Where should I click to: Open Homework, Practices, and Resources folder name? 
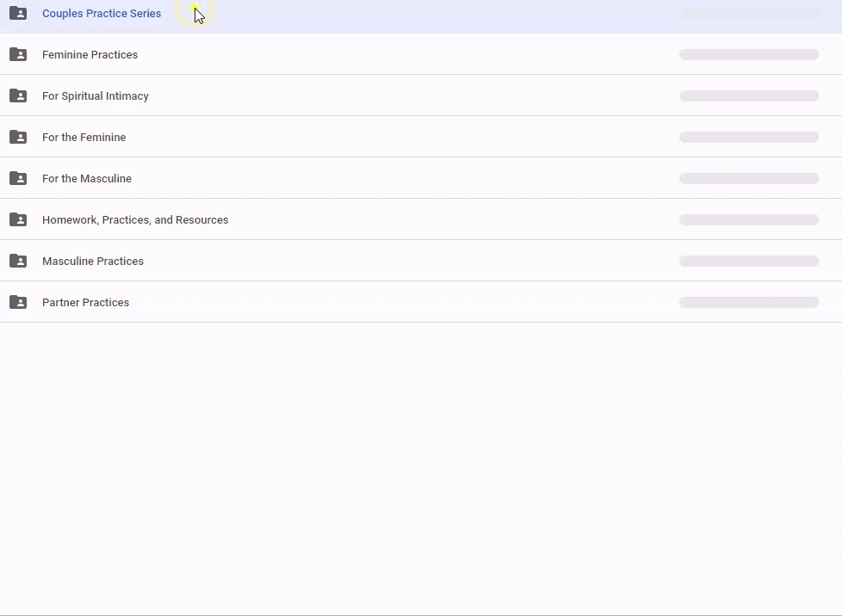(135, 220)
